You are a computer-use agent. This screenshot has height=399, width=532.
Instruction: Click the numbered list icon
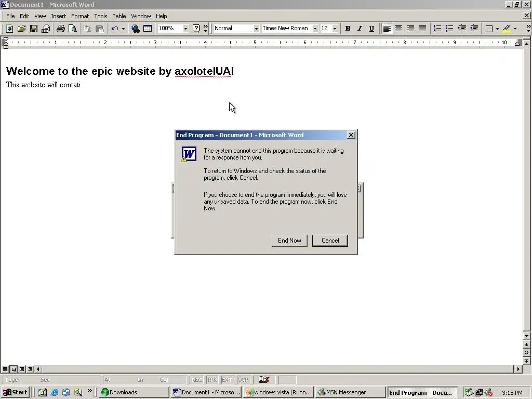coord(437,29)
